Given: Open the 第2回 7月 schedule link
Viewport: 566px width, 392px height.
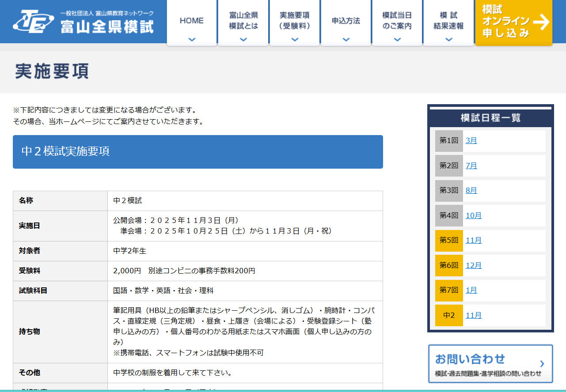Looking at the screenshot, I should [x=471, y=166].
